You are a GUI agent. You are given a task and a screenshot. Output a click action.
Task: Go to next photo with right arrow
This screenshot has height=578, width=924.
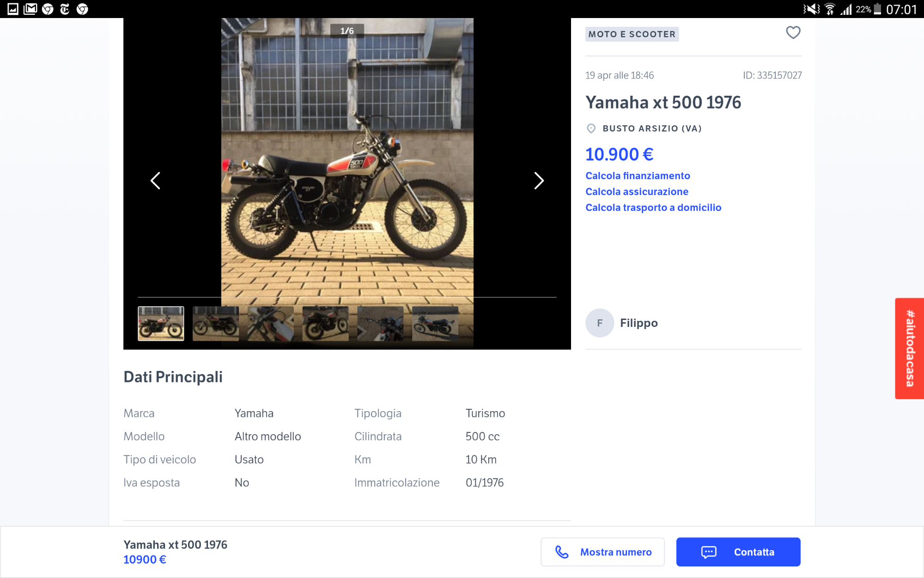pyautogui.click(x=538, y=181)
